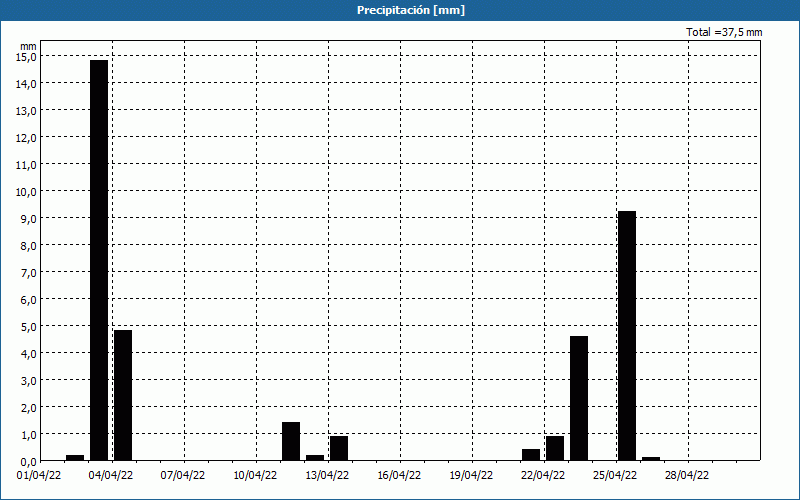This screenshot has height=500, width=800.
Task: Click the 19/04/22 date label
Action: [470, 476]
